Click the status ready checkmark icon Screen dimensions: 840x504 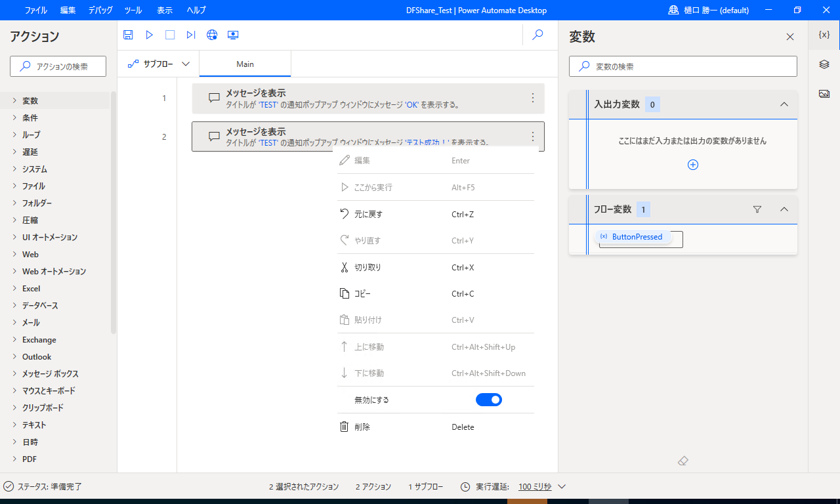tap(9, 487)
